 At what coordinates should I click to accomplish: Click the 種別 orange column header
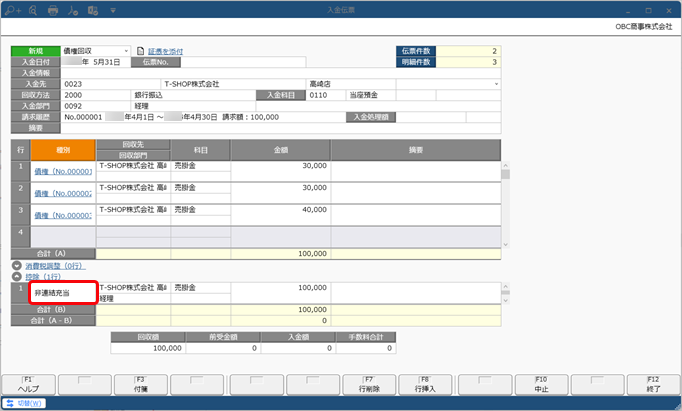63,150
